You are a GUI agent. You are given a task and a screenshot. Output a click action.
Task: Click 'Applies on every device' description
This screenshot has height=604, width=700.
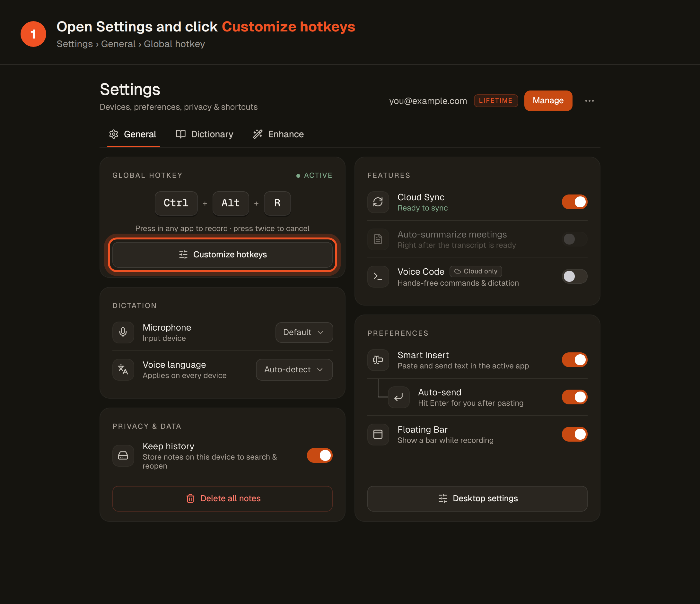pos(184,375)
